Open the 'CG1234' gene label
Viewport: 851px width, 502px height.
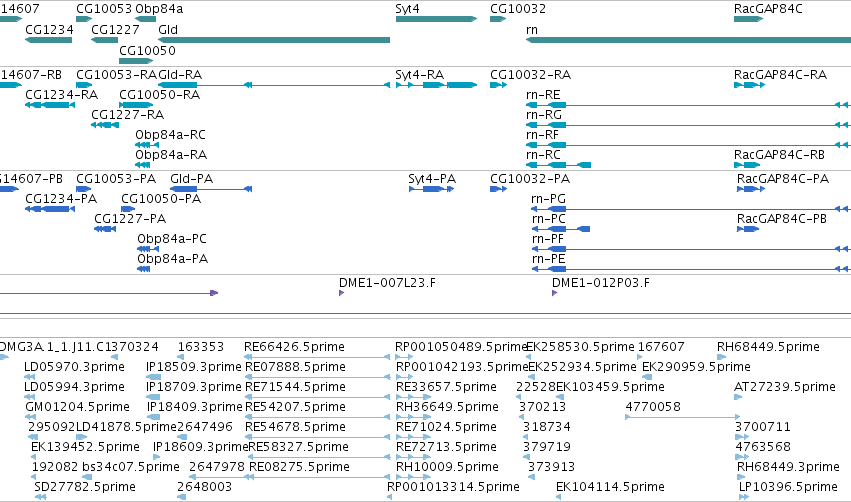(49, 29)
